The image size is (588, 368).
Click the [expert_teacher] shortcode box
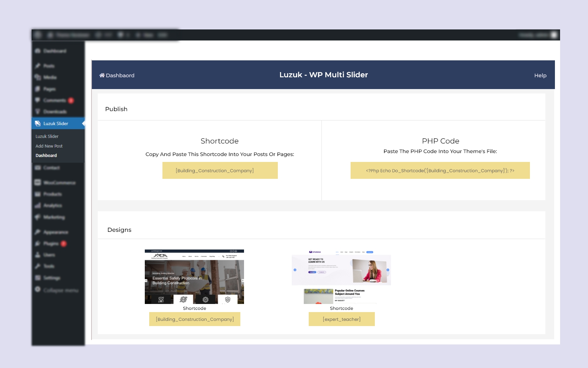pyautogui.click(x=342, y=319)
